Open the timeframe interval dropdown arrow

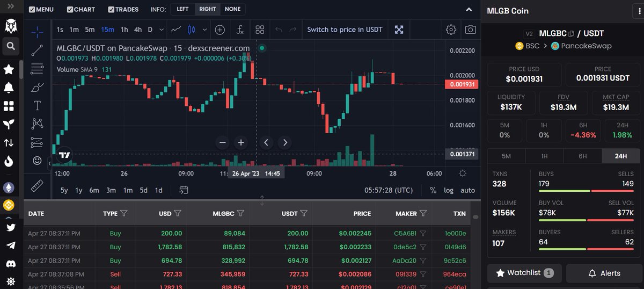(x=162, y=30)
